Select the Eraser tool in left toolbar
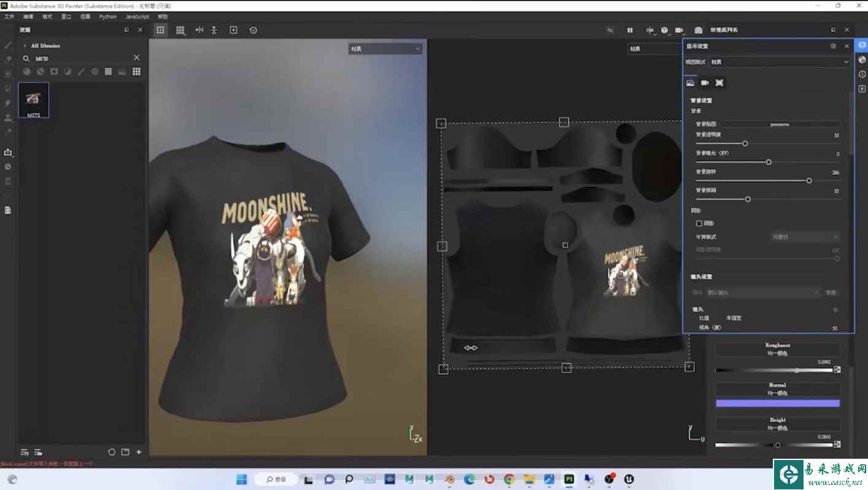868x490 pixels. coord(8,59)
